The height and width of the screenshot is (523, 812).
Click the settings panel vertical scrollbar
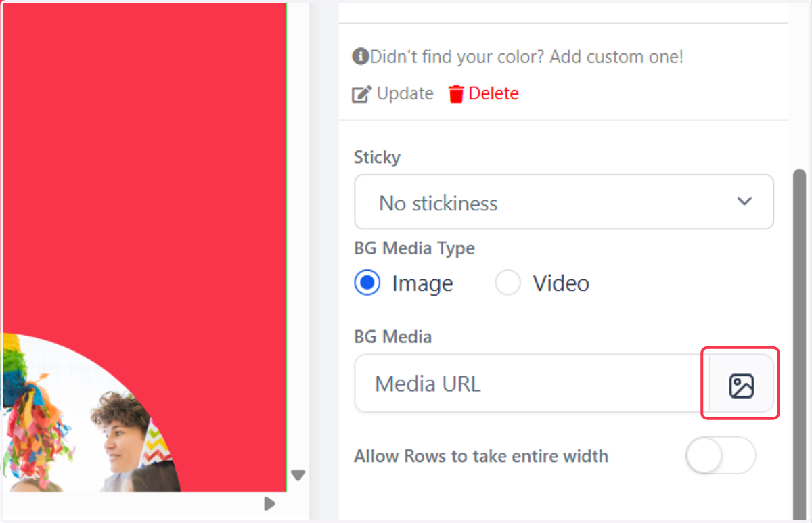[799, 345]
